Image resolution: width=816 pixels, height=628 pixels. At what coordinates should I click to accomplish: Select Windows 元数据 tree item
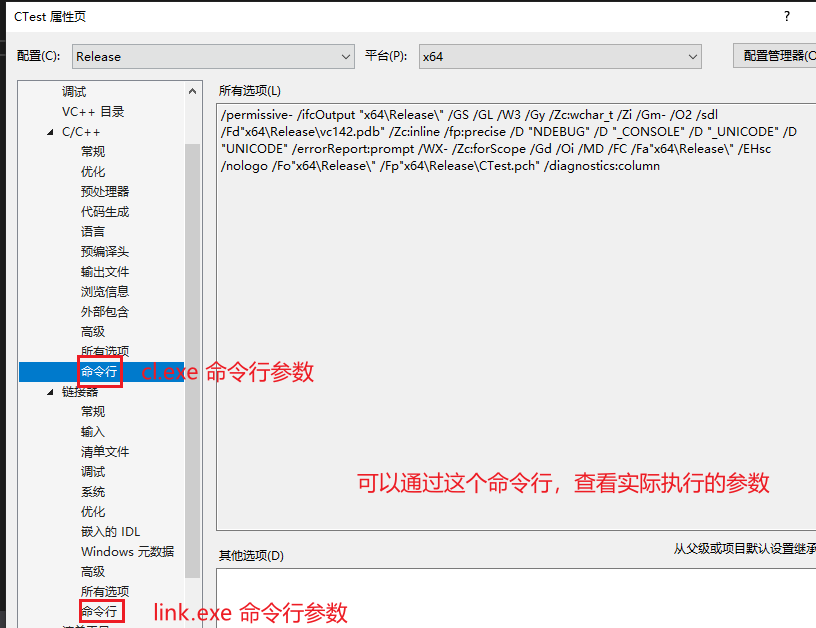click(x=128, y=552)
